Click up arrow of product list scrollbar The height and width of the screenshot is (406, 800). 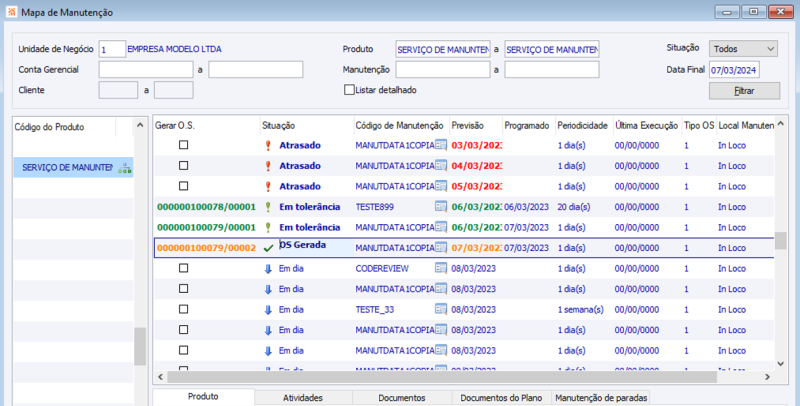tap(140, 125)
